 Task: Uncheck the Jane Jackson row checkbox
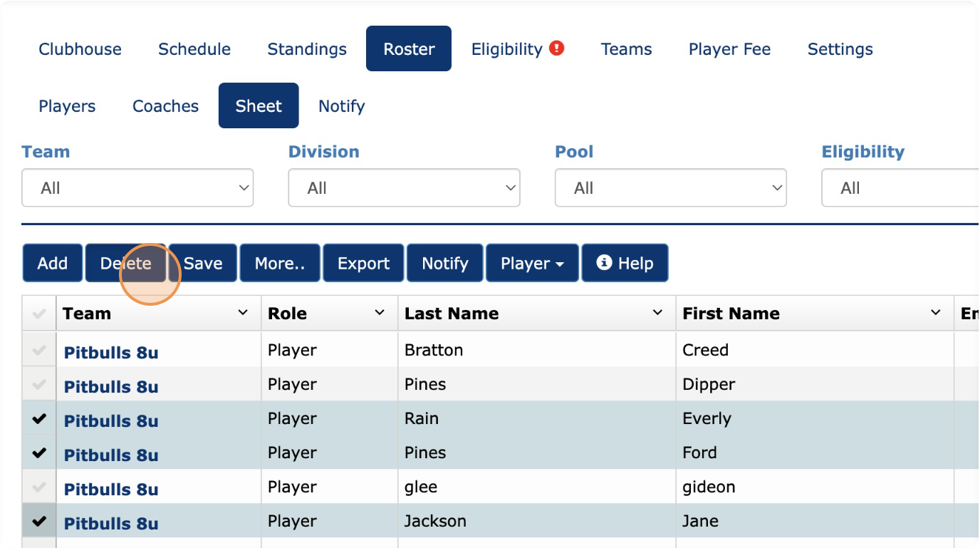tap(39, 522)
